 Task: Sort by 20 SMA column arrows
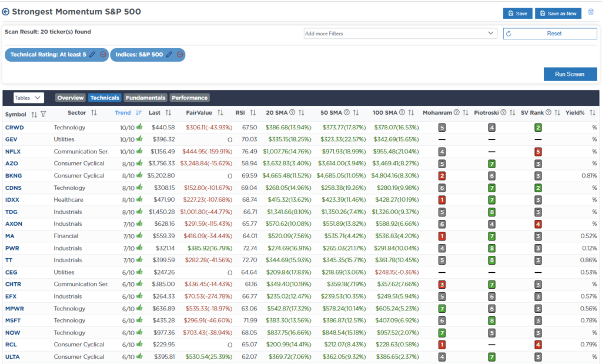302,113
